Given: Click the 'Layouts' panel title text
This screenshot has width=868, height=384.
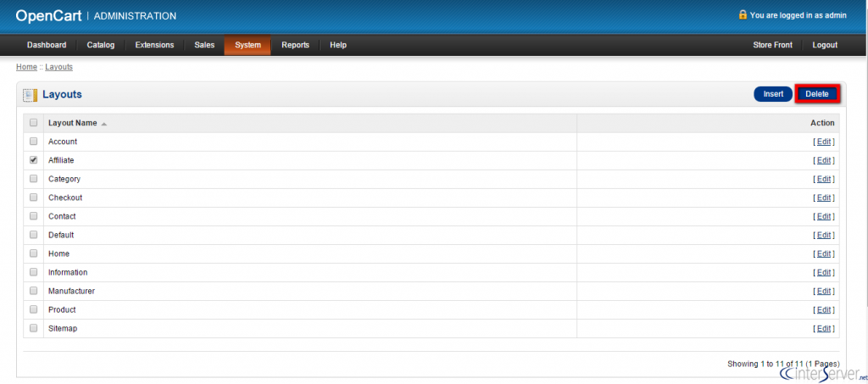Looking at the screenshot, I should coord(62,95).
